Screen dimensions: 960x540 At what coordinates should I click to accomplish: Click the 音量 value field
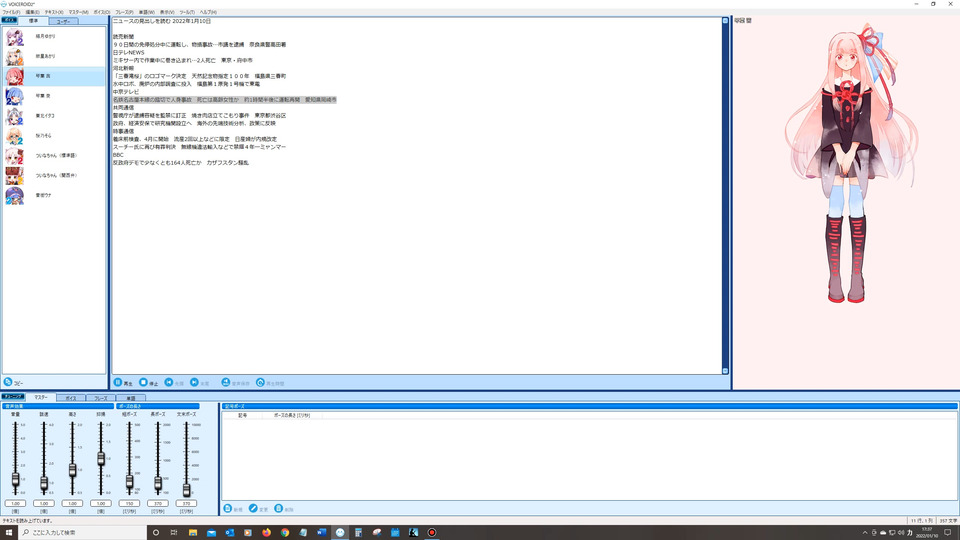[15, 503]
